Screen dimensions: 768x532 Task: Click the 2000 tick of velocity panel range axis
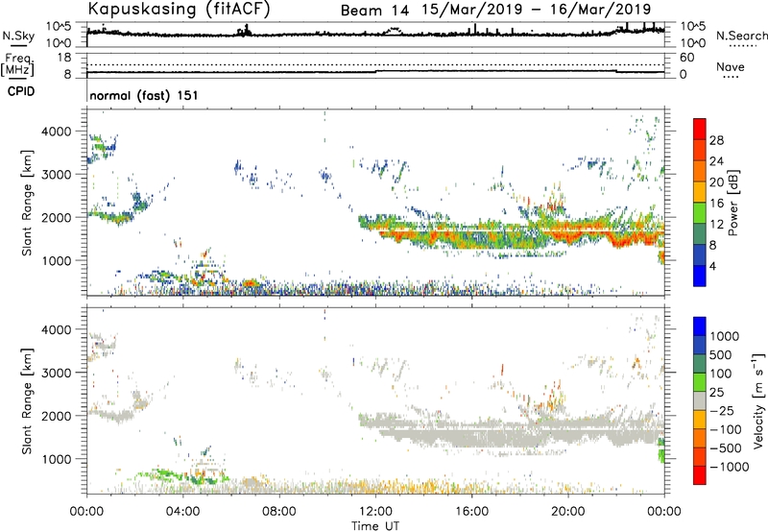click(56, 416)
